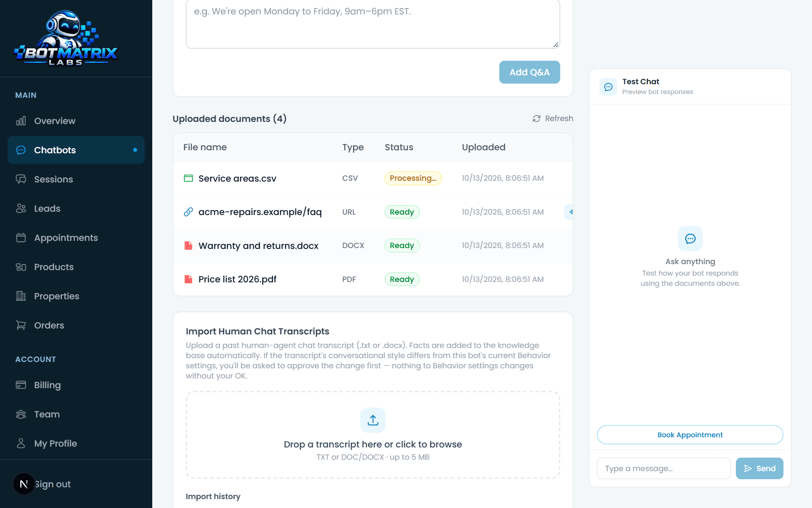Click the URL type cell for acme-repairs

[349, 212]
